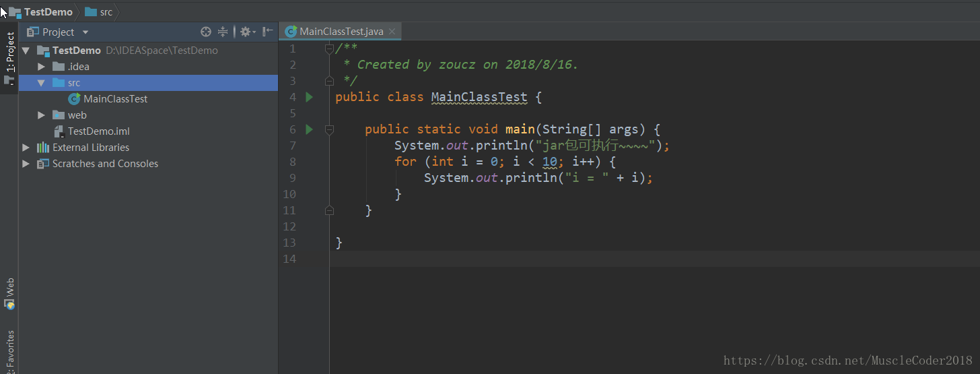Open the Project view type dropdown
The width and height of the screenshot is (980, 374).
coord(85,32)
